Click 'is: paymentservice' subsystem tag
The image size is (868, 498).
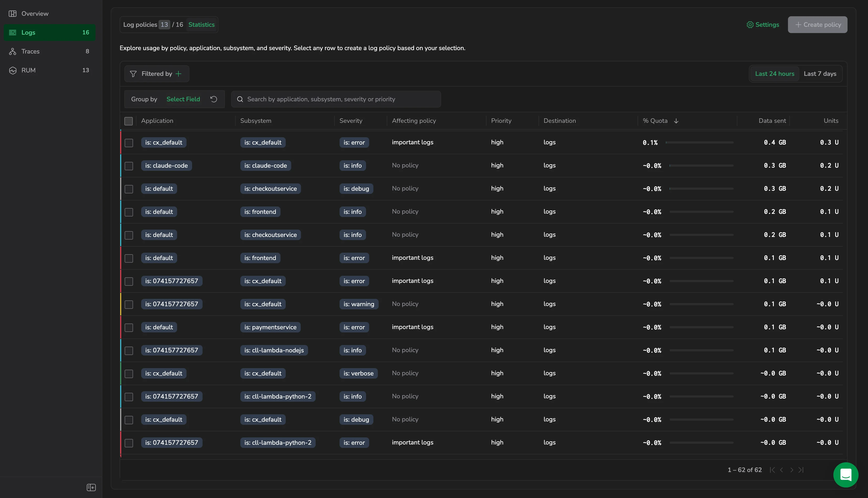[x=270, y=327]
